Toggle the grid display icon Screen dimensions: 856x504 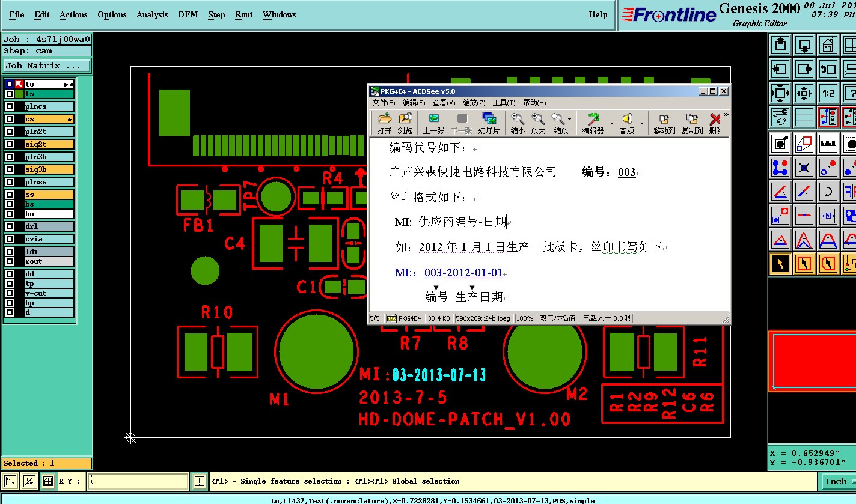coord(804,117)
